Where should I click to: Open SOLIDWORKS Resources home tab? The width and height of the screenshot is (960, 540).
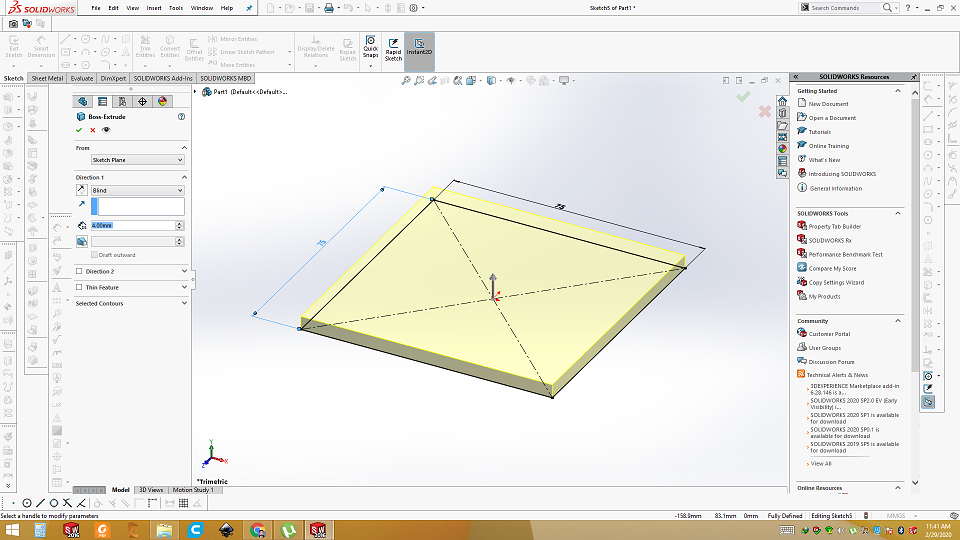tap(782, 101)
